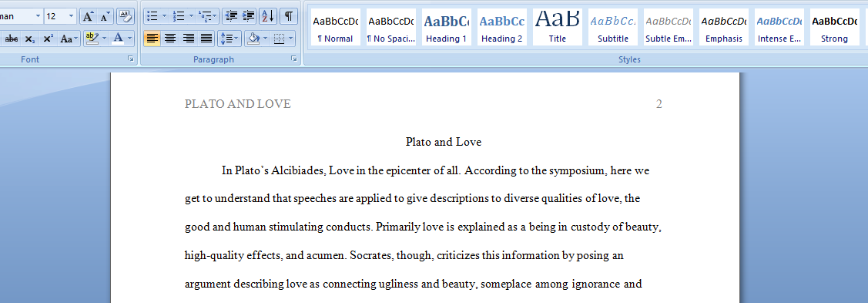
Task: Toggle align text right
Action: pos(189,39)
